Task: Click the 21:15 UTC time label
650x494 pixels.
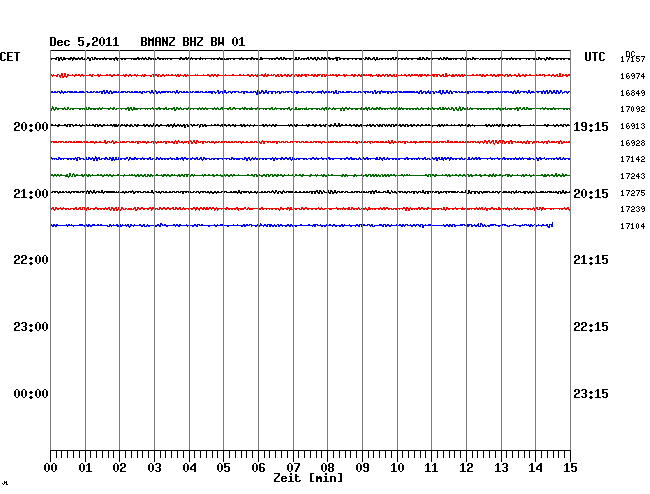Action: pyautogui.click(x=591, y=260)
